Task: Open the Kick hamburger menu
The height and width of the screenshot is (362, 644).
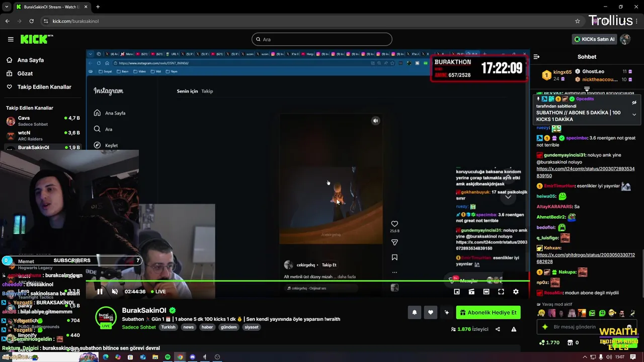Action: (11, 39)
